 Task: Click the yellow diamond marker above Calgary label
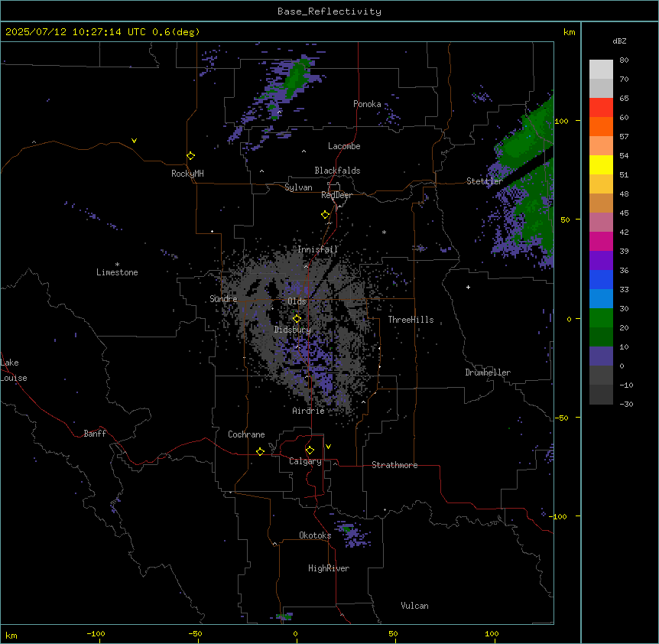310,450
